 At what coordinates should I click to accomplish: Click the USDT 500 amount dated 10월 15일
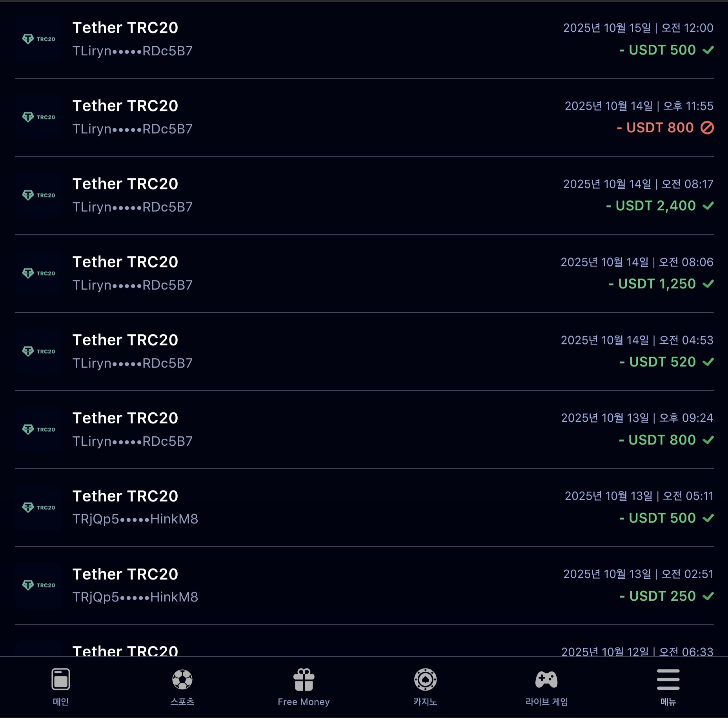(x=657, y=50)
